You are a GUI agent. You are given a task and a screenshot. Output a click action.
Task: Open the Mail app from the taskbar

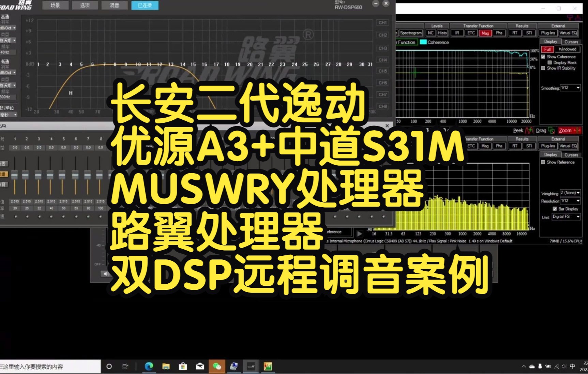[x=200, y=366]
